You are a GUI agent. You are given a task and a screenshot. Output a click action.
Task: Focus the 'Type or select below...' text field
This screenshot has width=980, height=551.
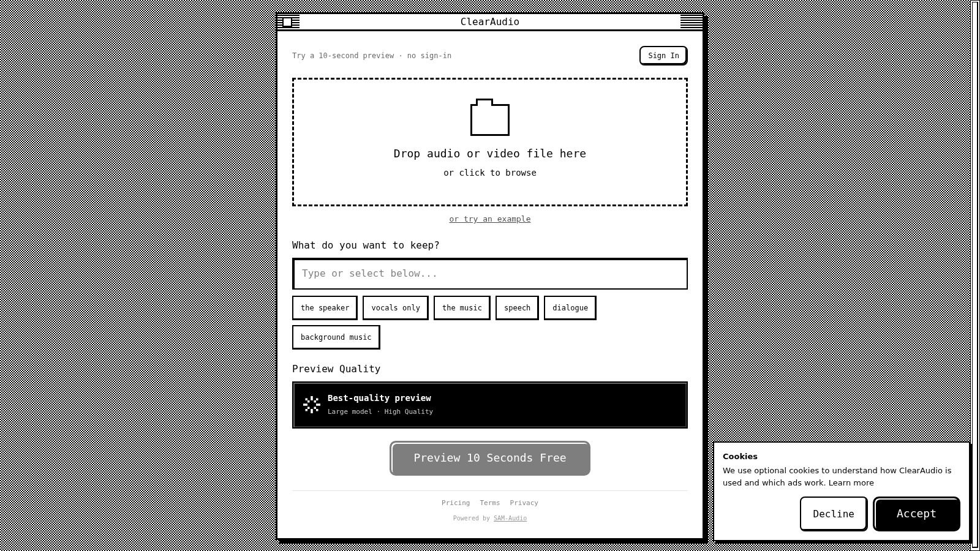tap(490, 274)
